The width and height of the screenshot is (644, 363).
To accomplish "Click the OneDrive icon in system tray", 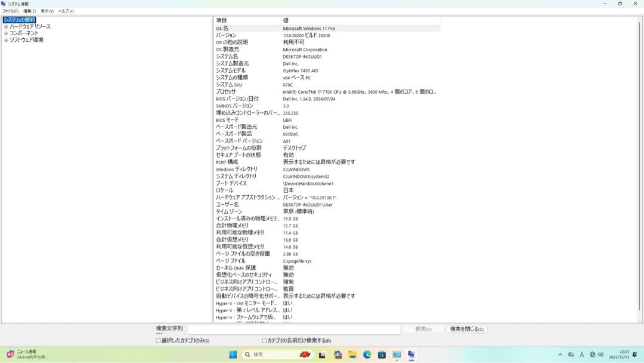I will point(571,354).
